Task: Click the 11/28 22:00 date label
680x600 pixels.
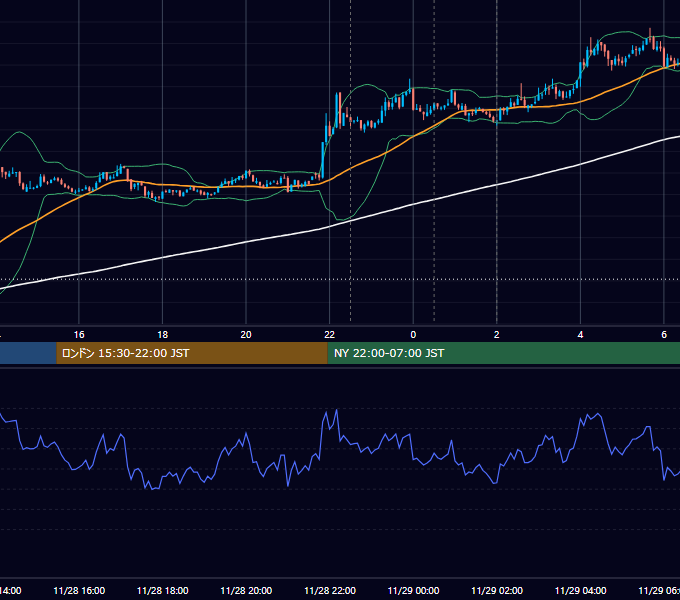Action: tap(330, 591)
